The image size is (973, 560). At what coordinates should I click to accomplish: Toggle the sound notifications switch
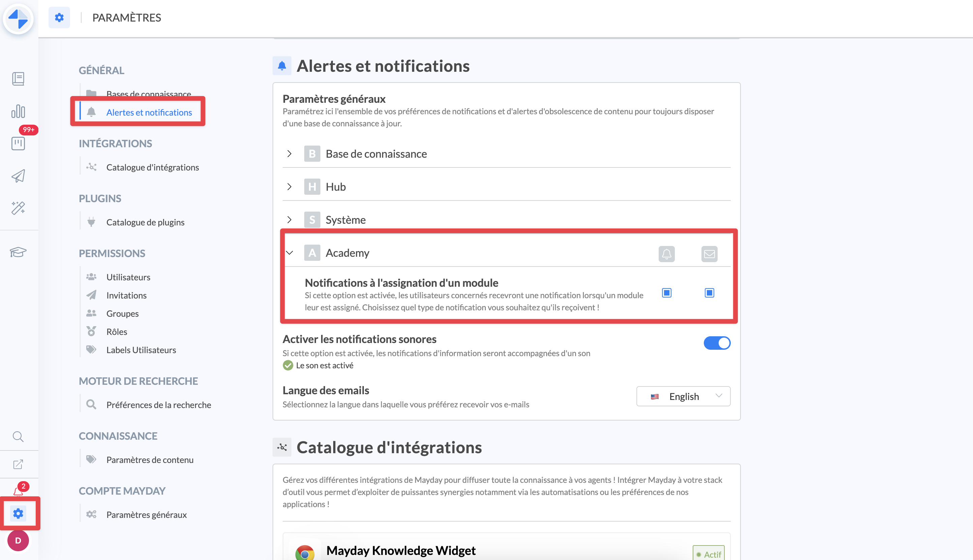point(717,343)
